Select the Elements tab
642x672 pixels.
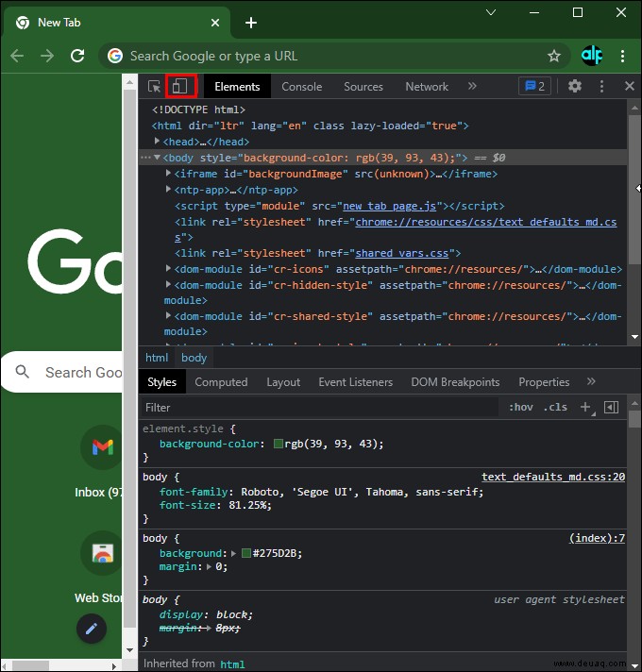pyautogui.click(x=237, y=87)
